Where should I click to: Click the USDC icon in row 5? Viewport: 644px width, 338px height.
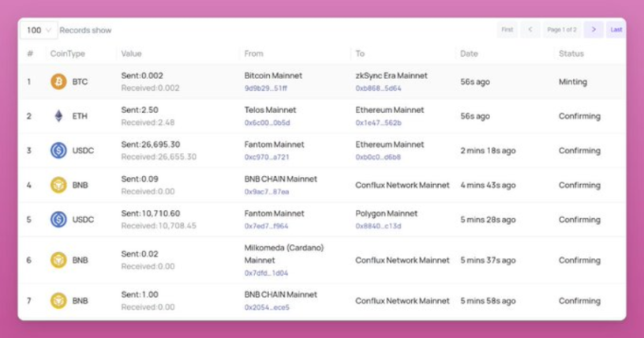(x=58, y=220)
